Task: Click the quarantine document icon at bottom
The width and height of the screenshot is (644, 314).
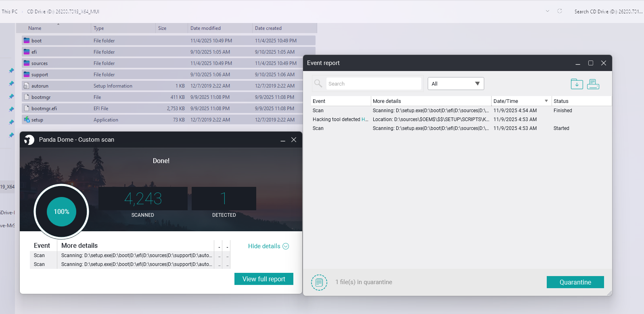Action: click(319, 282)
